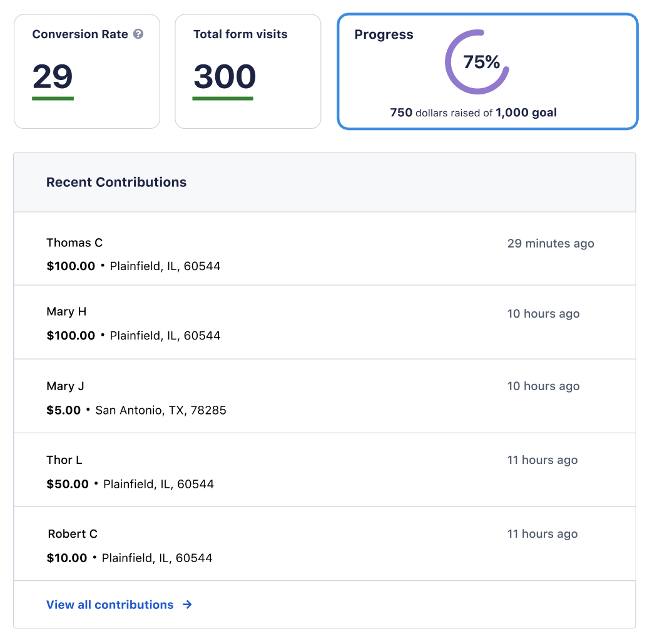
Task: Click the Recent Contributions header
Action: [x=116, y=183]
